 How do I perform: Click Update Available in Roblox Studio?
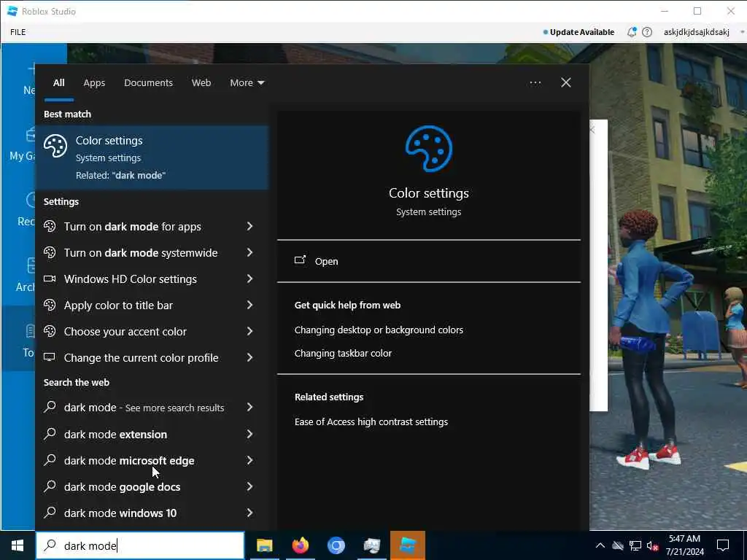[x=578, y=32]
